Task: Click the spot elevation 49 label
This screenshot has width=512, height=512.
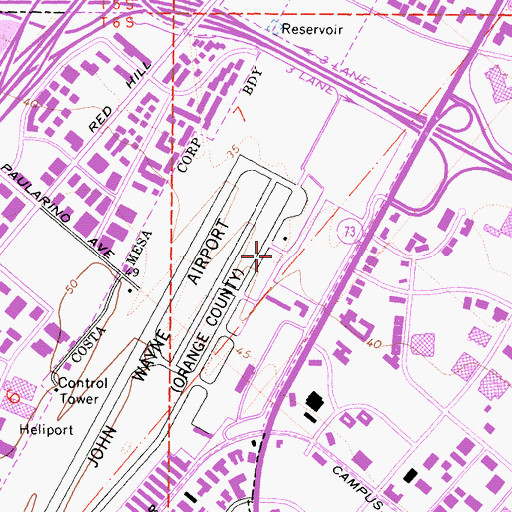Action: coord(133,273)
